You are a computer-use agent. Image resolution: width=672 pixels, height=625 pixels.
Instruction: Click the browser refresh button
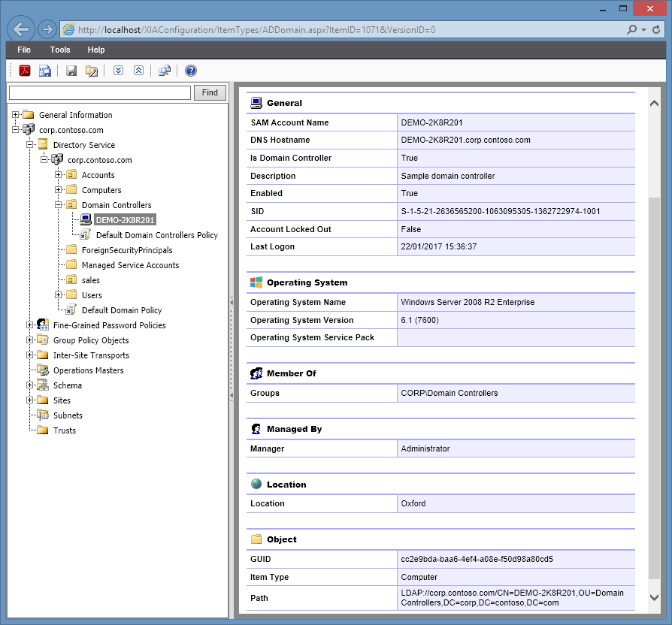point(655,28)
